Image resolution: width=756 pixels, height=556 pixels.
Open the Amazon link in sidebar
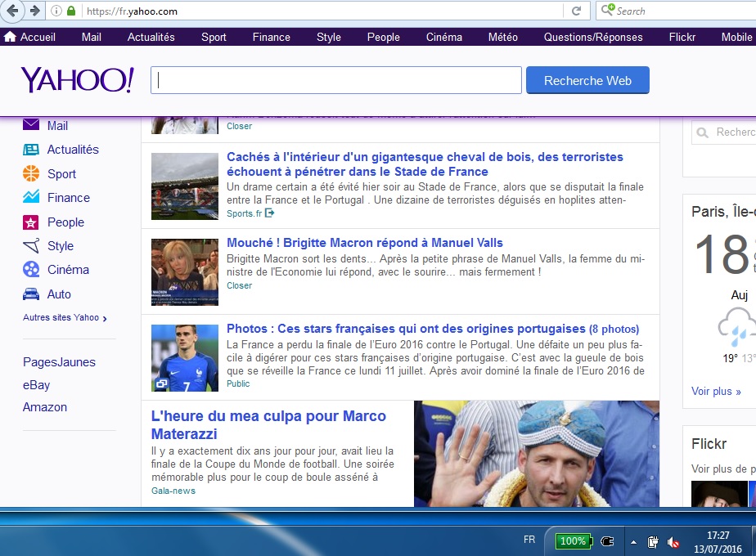[x=45, y=407]
